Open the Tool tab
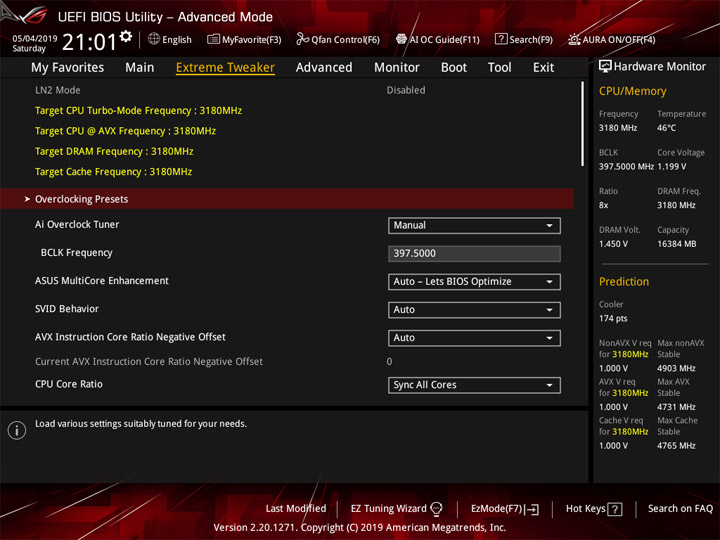 coord(500,68)
